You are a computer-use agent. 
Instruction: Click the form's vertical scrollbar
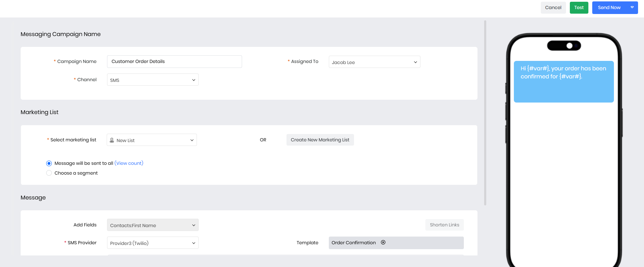tap(485, 112)
